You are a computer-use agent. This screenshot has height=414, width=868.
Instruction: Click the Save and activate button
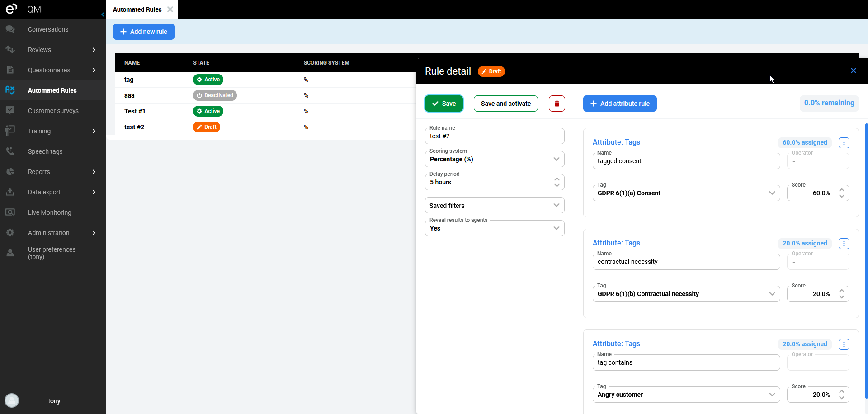pos(505,103)
